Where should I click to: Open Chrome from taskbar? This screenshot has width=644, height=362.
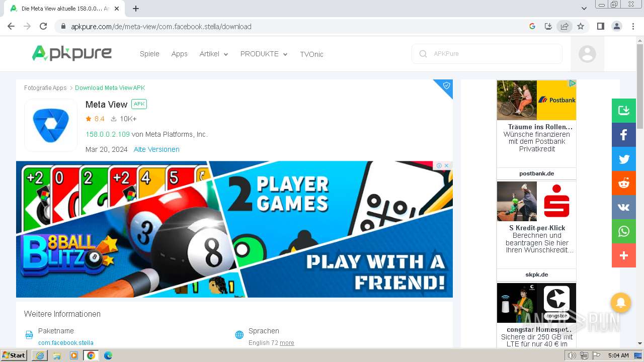tap(91, 355)
